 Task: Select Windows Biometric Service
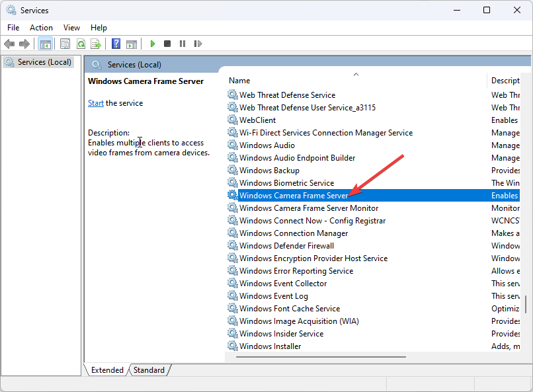tap(373, 182)
